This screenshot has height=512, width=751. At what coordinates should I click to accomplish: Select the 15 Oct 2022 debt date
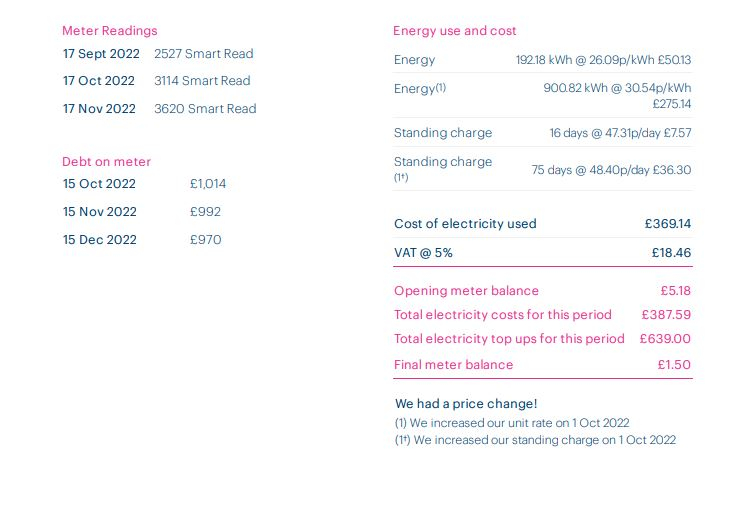pyautogui.click(x=99, y=184)
